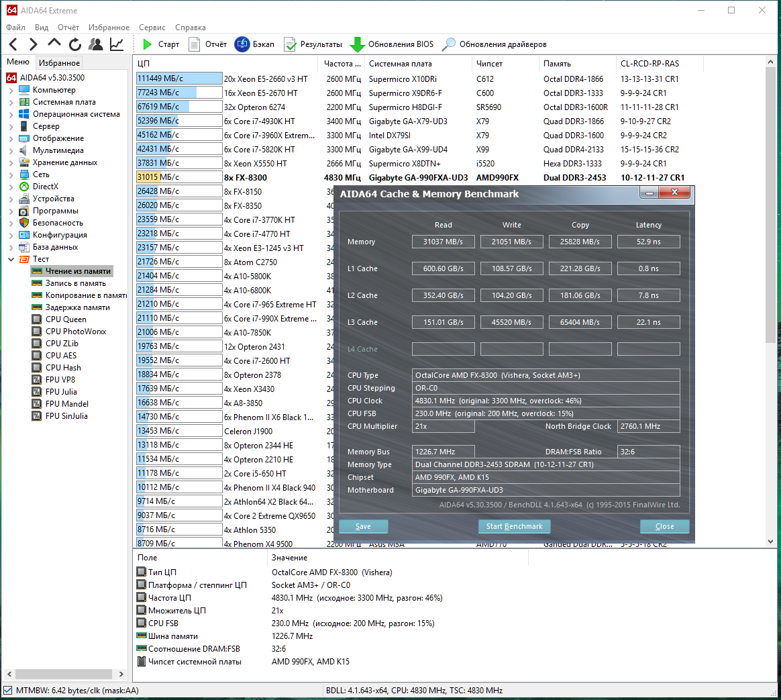Click the Back navigation arrow
The width and height of the screenshot is (781, 700).
(x=13, y=44)
